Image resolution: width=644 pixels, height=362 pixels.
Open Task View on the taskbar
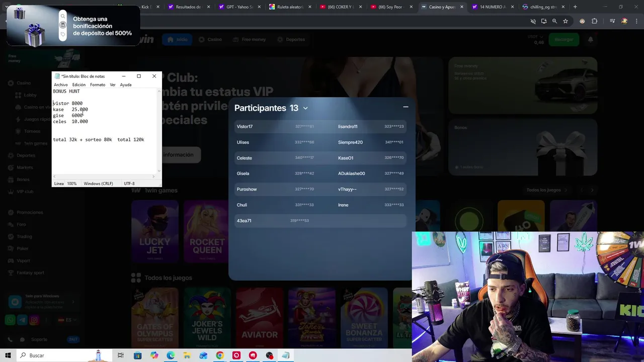point(121,355)
